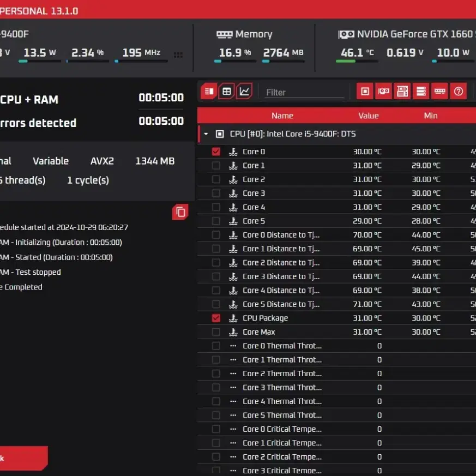Click the "AVX2" instruction set text
The height and width of the screenshot is (476, 476).
(x=102, y=161)
